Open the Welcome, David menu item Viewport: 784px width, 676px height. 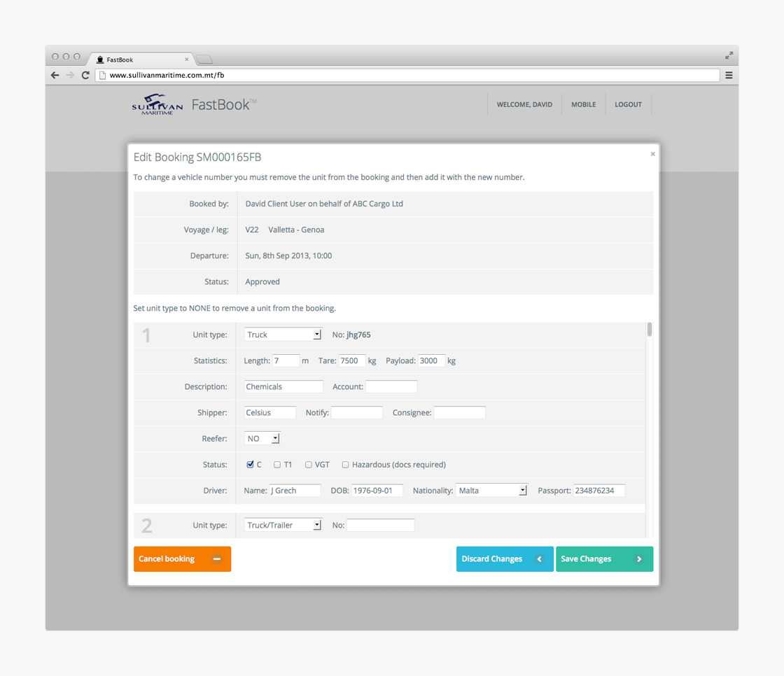pyautogui.click(x=524, y=104)
